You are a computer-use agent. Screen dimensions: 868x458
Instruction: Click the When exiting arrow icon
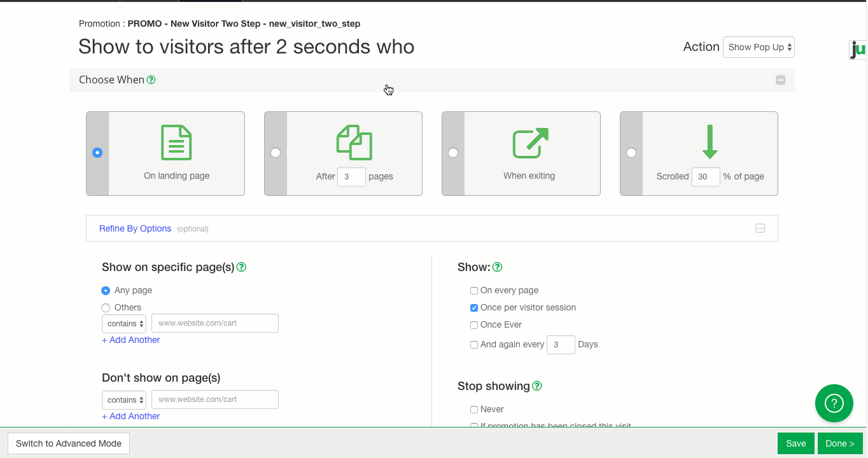530,142
